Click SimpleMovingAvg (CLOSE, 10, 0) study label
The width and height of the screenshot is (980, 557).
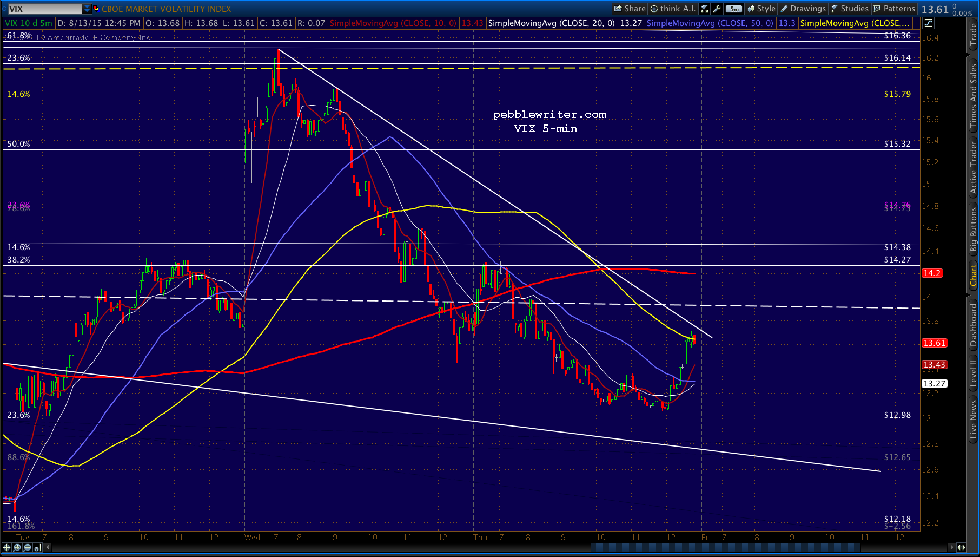(393, 23)
